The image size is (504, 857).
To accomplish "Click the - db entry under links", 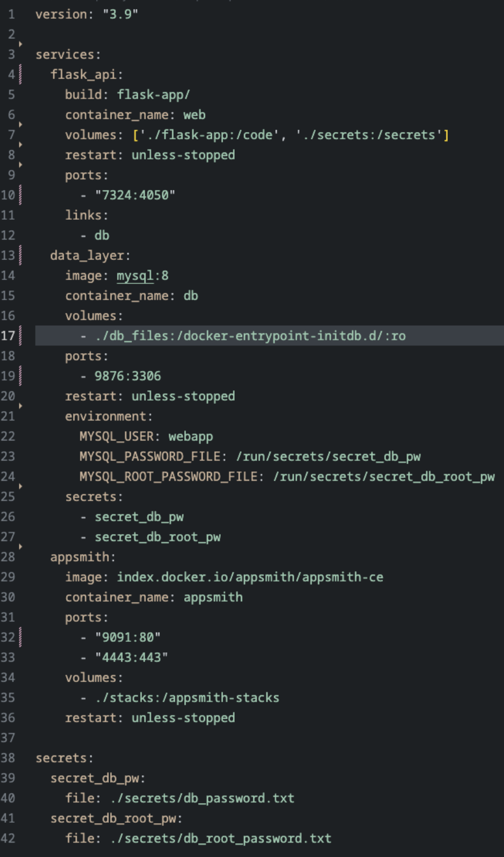I will pyautogui.click(x=95, y=235).
